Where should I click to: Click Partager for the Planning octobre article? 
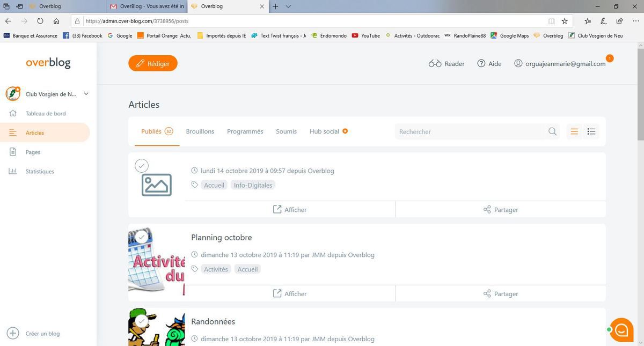pos(501,294)
